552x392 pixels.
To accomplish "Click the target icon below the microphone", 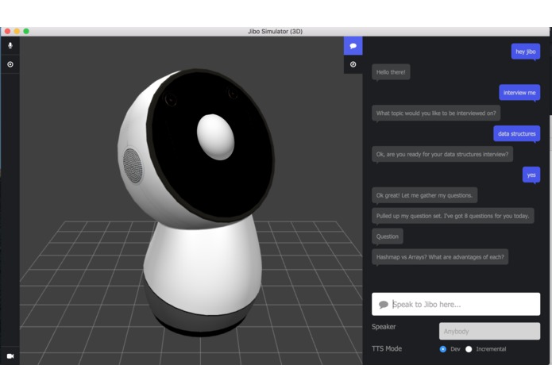I will point(10,64).
